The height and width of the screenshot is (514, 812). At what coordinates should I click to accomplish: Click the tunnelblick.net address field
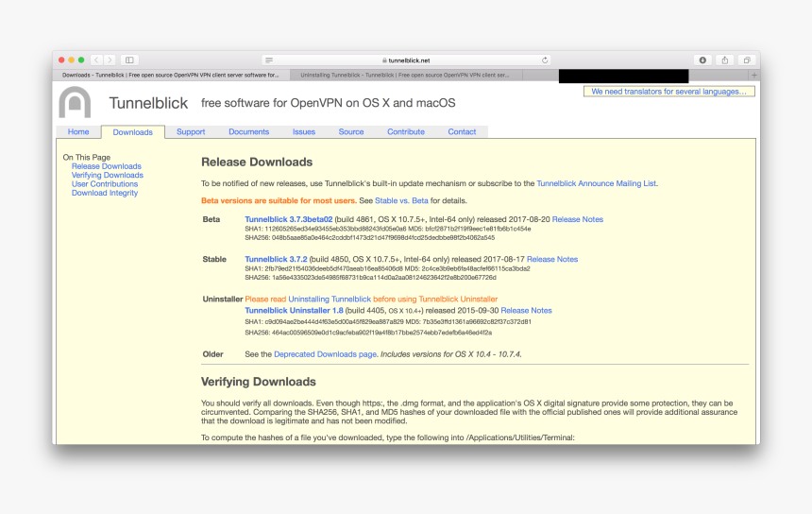pos(407,60)
